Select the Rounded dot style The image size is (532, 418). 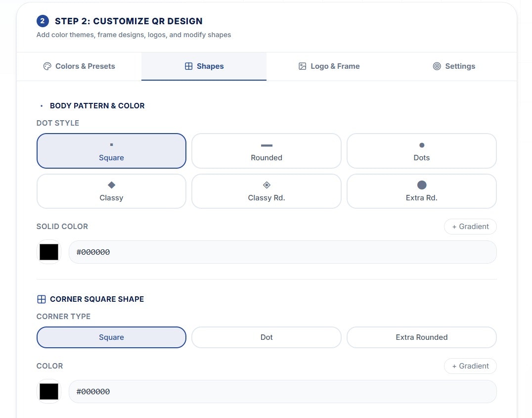tap(266, 151)
